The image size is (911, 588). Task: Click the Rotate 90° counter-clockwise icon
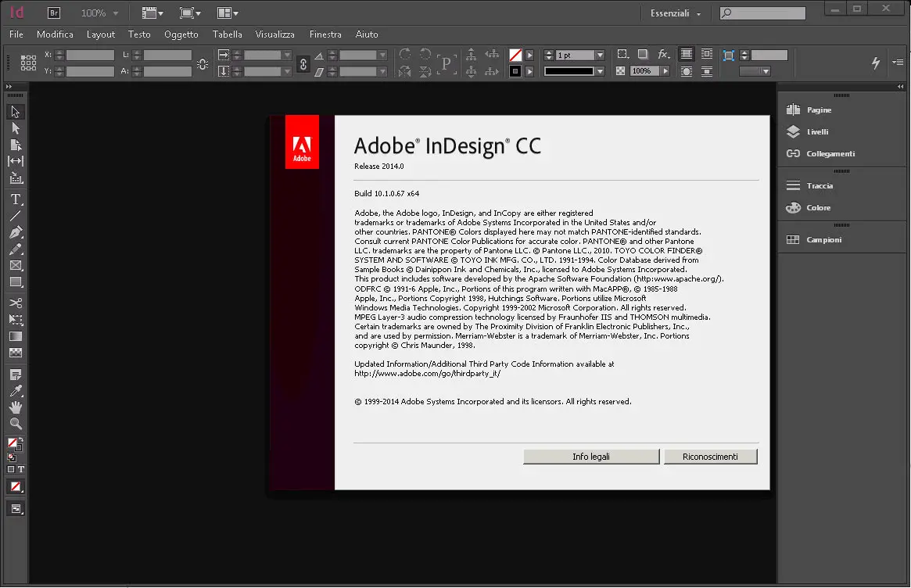click(x=425, y=54)
